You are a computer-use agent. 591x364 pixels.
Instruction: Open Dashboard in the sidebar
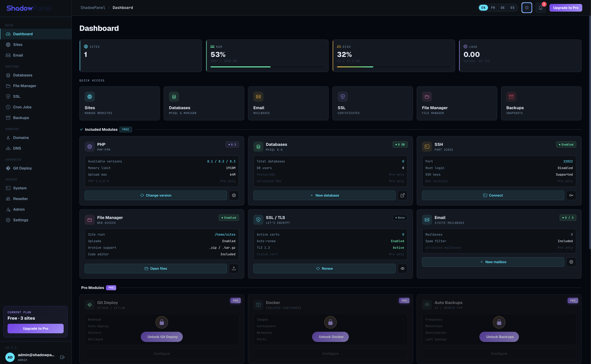tap(36, 34)
